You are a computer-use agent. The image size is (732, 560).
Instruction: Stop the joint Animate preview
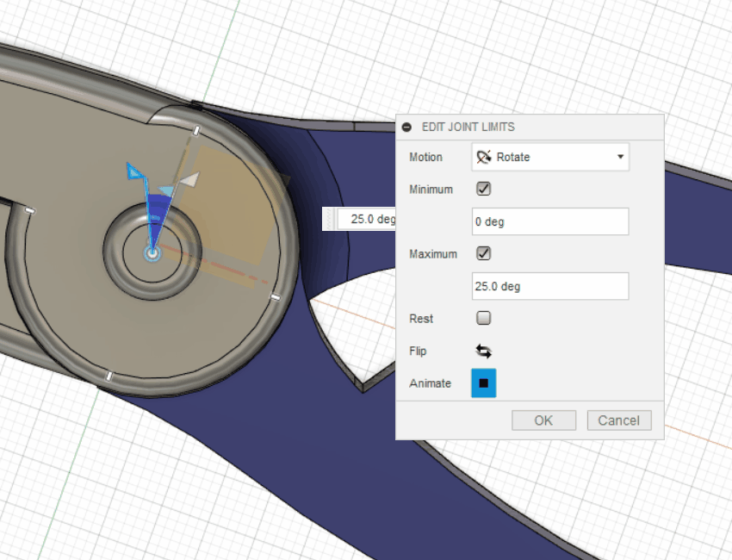[484, 383]
